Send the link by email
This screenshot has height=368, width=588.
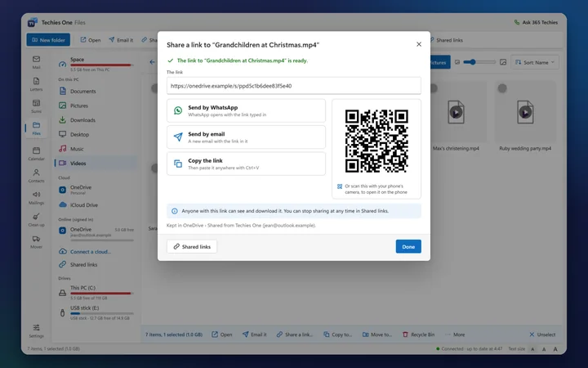(x=246, y=137)
